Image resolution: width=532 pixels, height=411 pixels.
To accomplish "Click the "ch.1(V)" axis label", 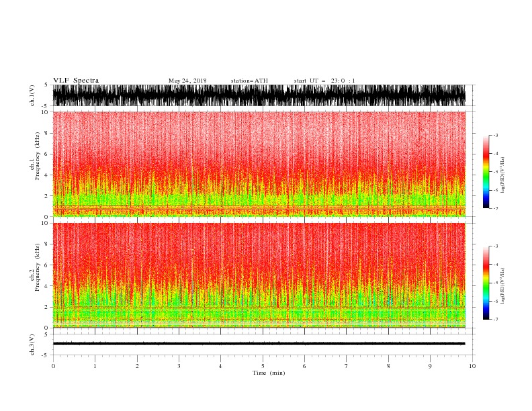I will pyautogui.click(x=32, y=95).
